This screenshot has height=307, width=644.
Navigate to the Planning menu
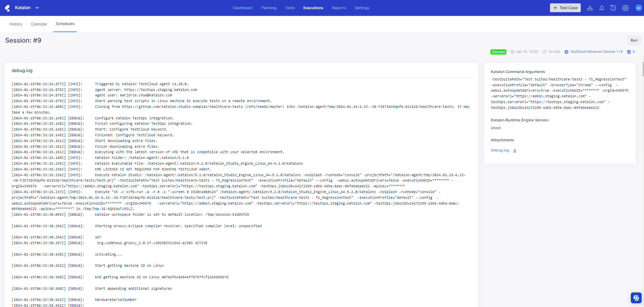coord(269,8)
